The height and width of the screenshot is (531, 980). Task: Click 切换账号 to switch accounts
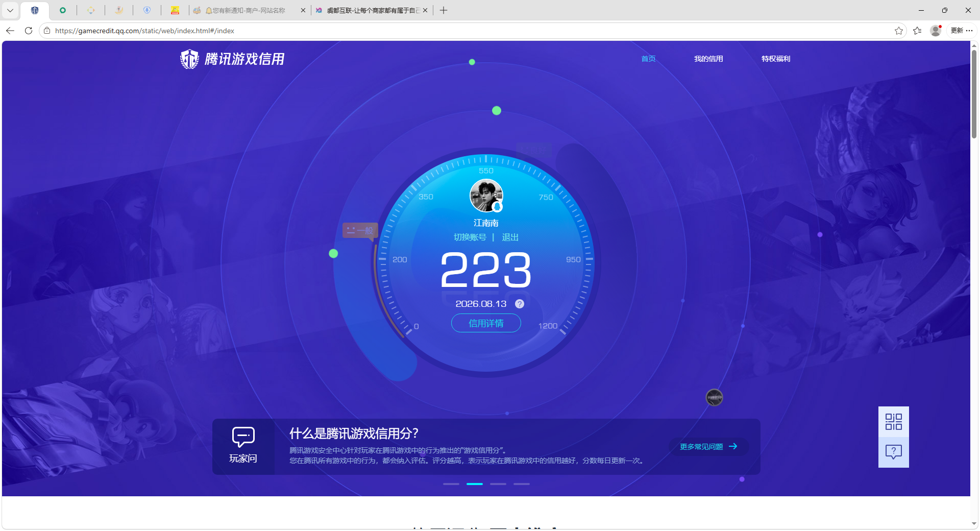tap(470, 237)
